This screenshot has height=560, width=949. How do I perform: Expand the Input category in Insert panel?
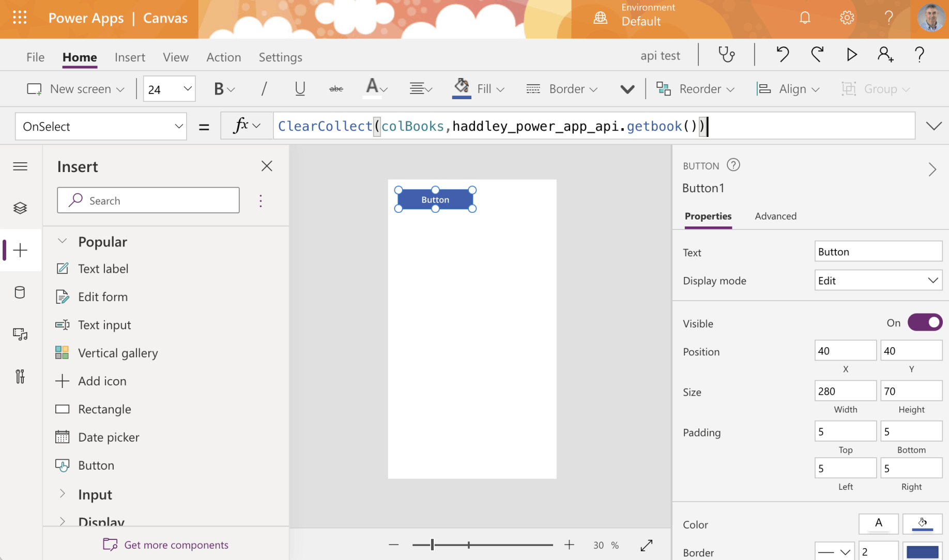95,494
